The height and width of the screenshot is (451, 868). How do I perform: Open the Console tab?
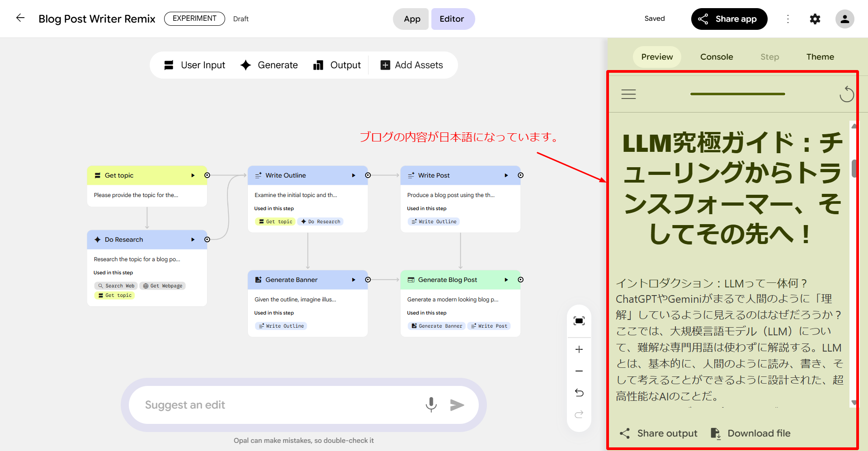716,57
